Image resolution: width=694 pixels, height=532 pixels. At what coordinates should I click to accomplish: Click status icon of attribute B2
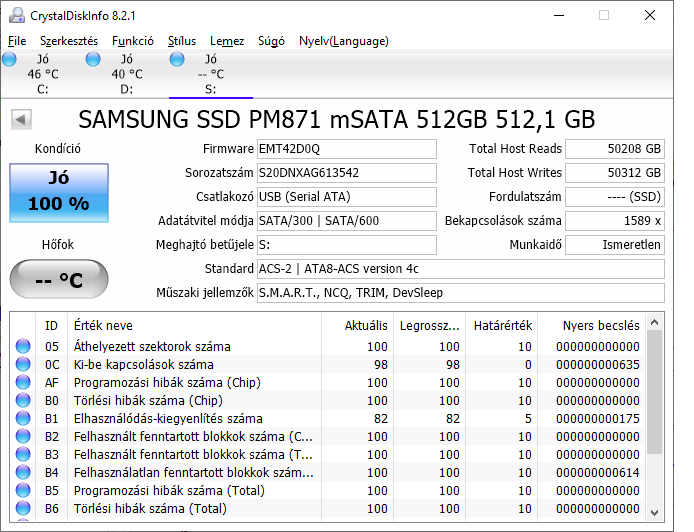(x=23, y=436)
